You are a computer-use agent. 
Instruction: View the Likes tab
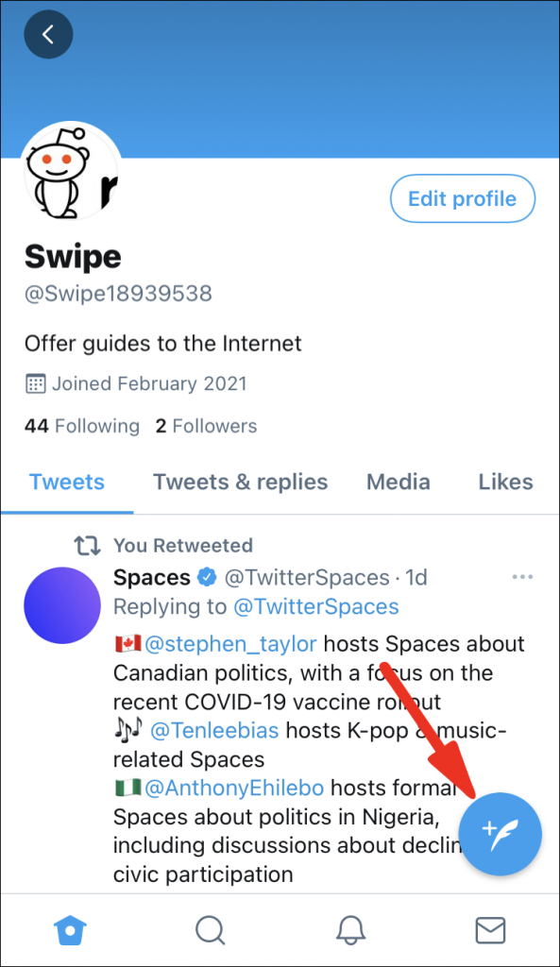coord(505,482)
